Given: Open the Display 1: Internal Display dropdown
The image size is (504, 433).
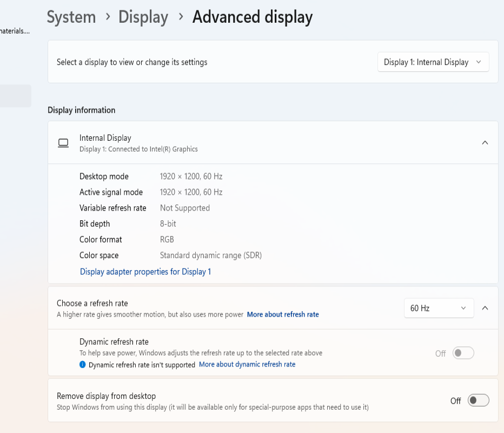Looking at the screenshot, I should tap(433, 62).
